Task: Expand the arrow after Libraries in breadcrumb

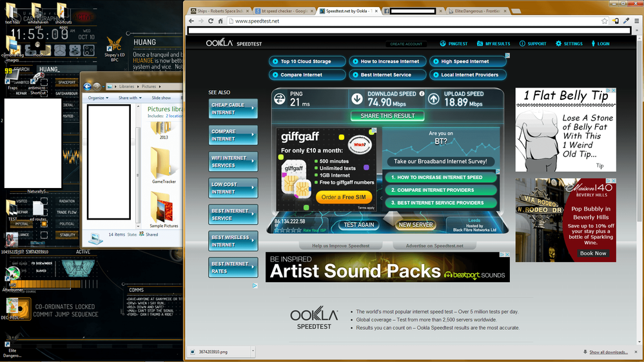Action: (139, 86)
